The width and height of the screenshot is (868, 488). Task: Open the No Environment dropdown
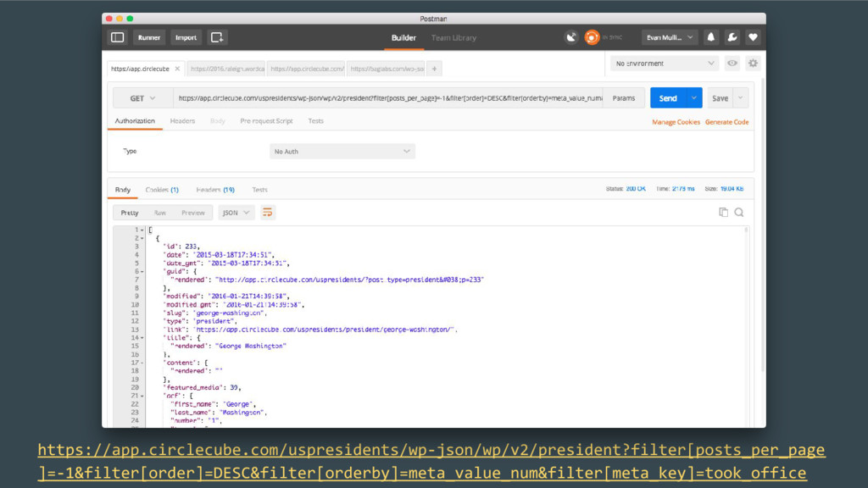pyautogui.click(x=665, y=63)
